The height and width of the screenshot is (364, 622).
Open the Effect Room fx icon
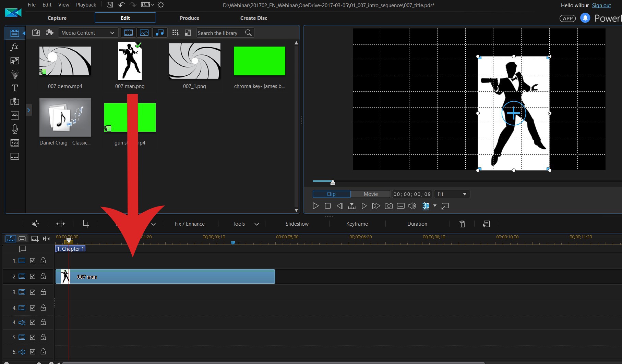pyautogui.click(x=14, y=47)
